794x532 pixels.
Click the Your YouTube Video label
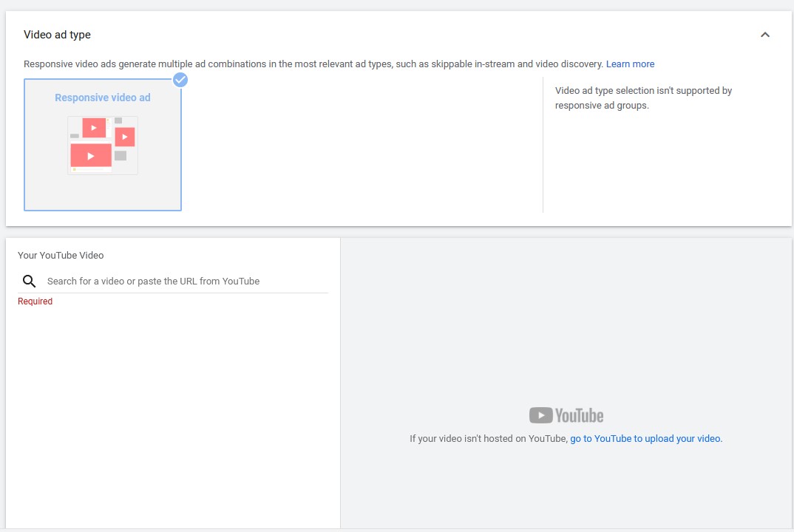point(61,256)
